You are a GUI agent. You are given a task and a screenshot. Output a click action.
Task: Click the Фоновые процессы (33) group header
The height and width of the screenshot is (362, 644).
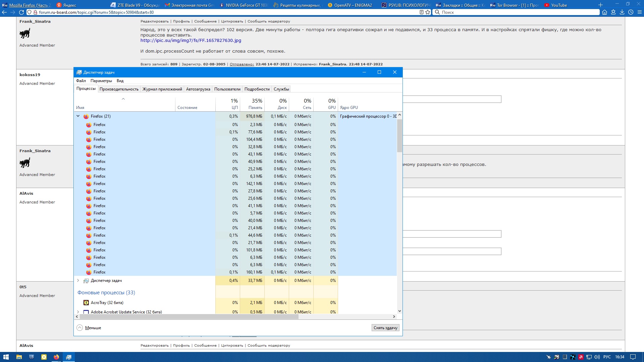coord(106,293)
